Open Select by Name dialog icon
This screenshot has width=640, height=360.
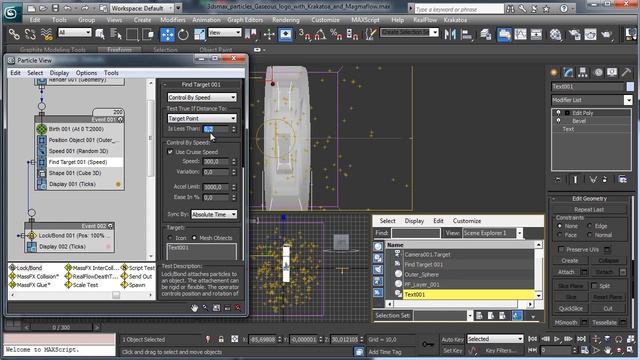[116, 35]
